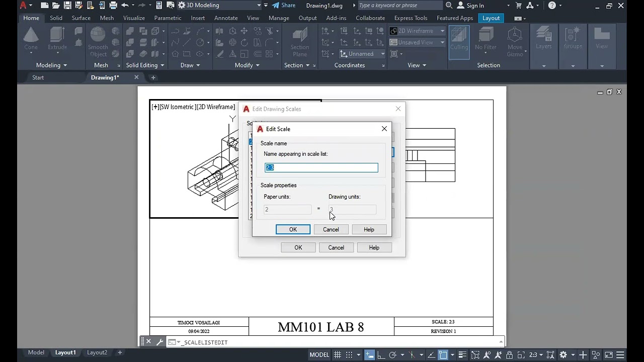Click the scale name input field
Image resolution: width=644 pixels, height=362 pixels.
pos(321,167)
